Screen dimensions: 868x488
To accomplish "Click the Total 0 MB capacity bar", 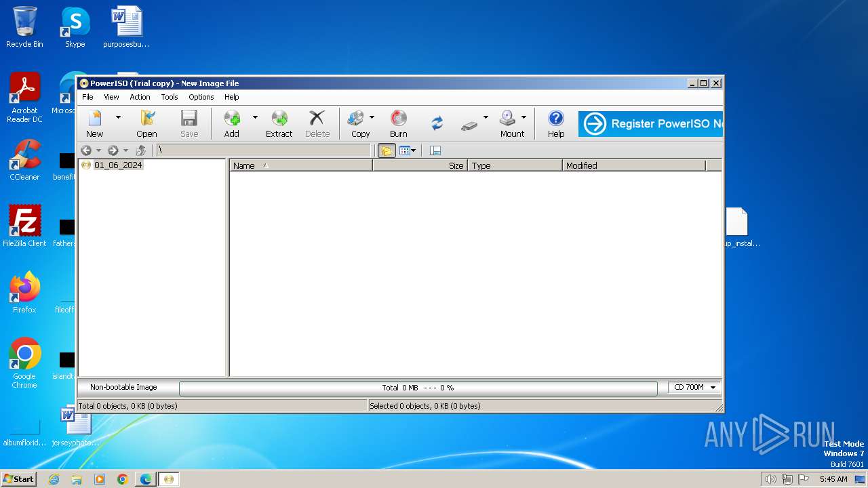I will point(418,388).
